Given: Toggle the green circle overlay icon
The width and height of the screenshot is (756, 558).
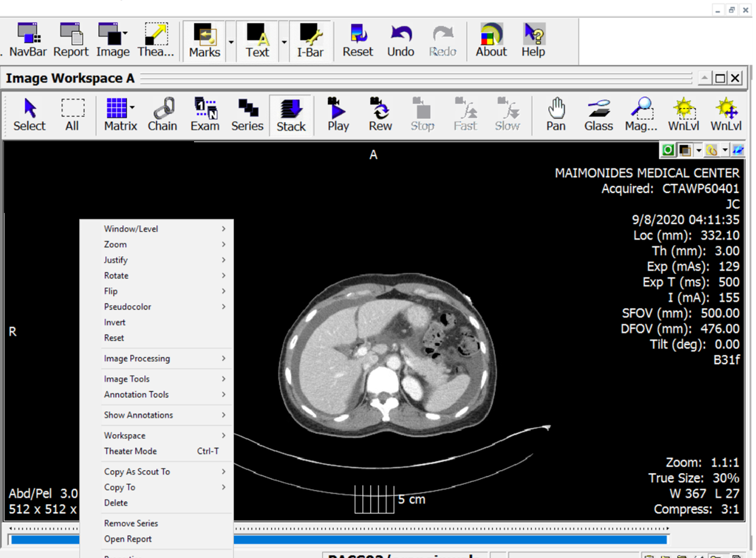Looking at the screenshot, I should (668, 150).
